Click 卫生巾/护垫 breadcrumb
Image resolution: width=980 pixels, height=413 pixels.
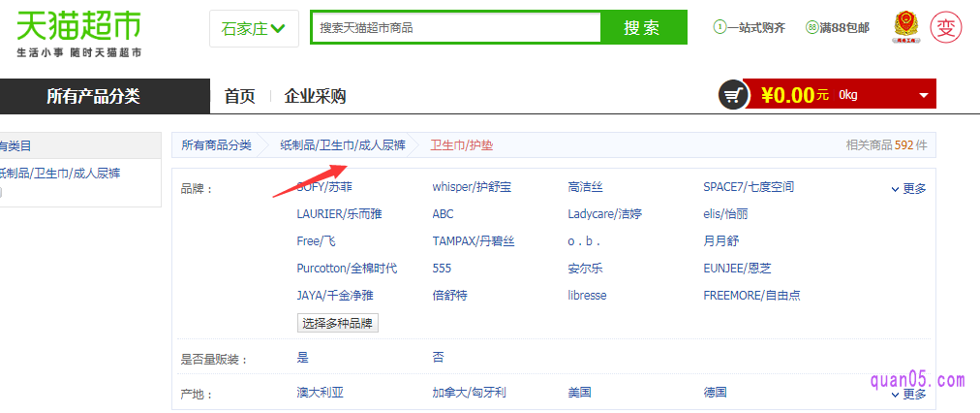point(461,145)
